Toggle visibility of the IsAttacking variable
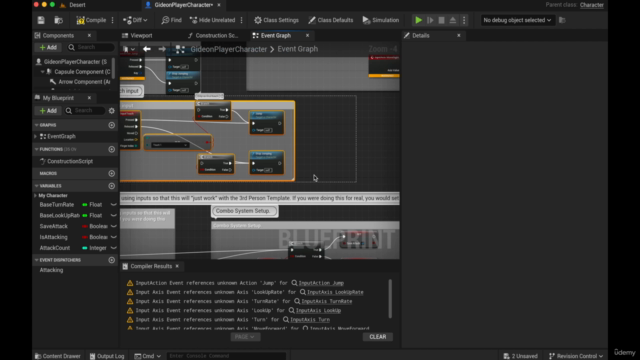Viewport: 640px width, 360px height. click(113, 237)
